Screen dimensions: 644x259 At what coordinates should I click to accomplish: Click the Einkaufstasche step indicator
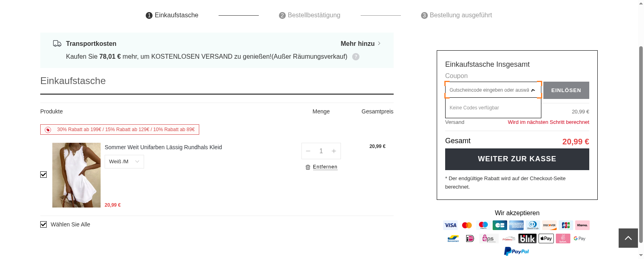pyautogui.click(x=172, y=15)
